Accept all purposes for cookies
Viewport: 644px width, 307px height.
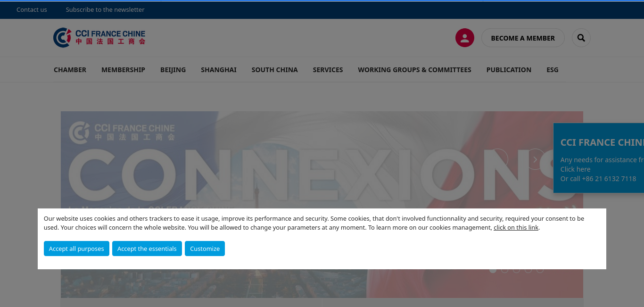(76, 249)
